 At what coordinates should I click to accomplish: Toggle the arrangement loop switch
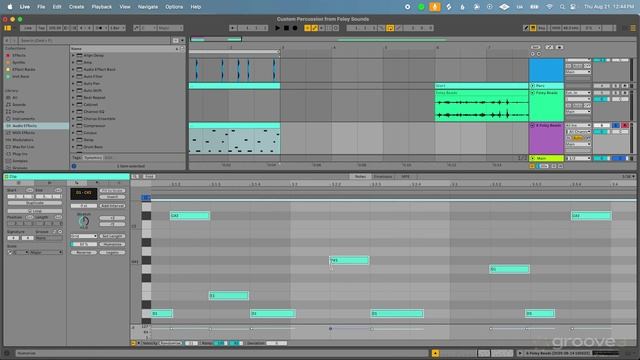[390, 28]
